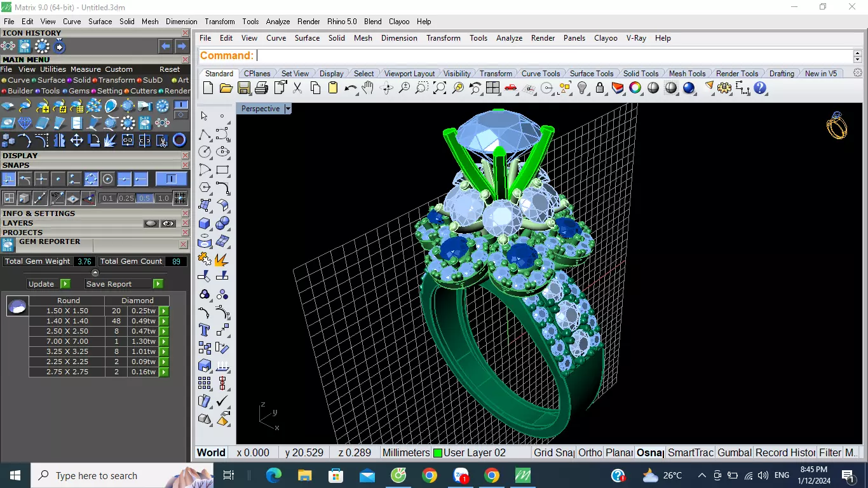Click the red car Set View icon

[510, 88]
